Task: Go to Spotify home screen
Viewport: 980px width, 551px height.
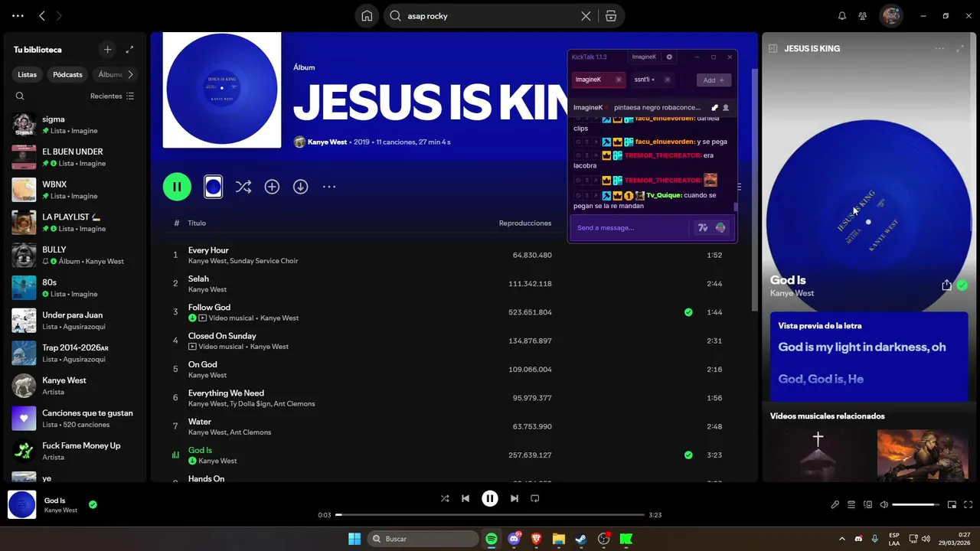Action: pyautogui.click(x=367, y=16)
